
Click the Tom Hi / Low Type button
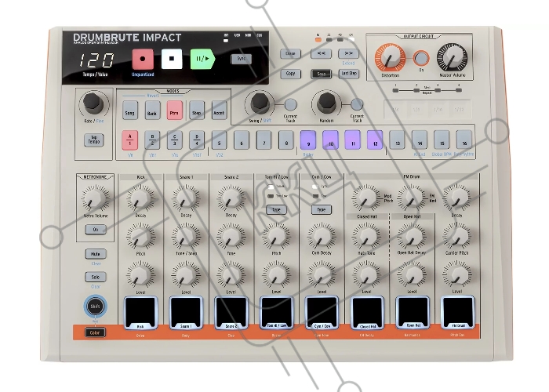[276, 209]
